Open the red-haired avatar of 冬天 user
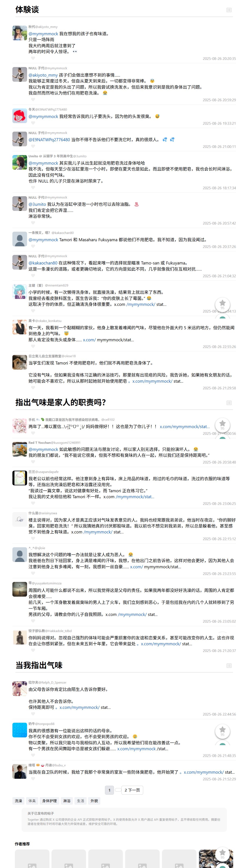 point(20,116)
